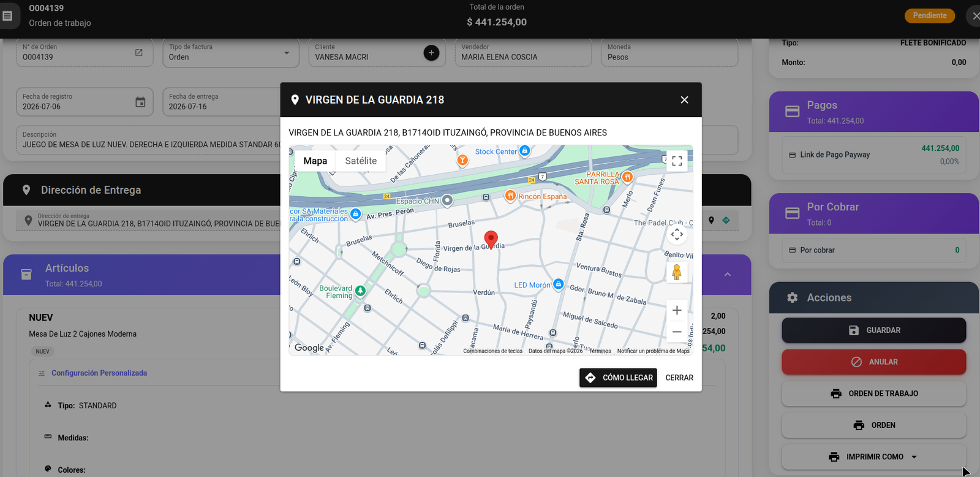This screenshot has width=980, height=477.
Task: Click the Boulevard Fleming park marker
Action: (361, 291)
